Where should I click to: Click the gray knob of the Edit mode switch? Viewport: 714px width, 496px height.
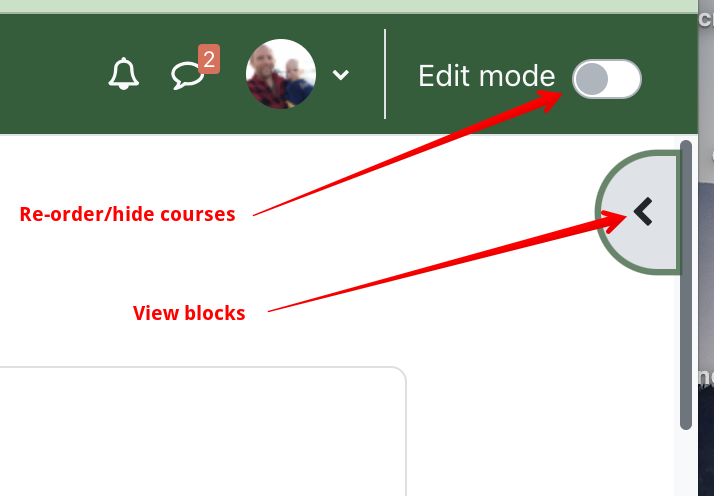pyautogui.click(x=591, y=79)
